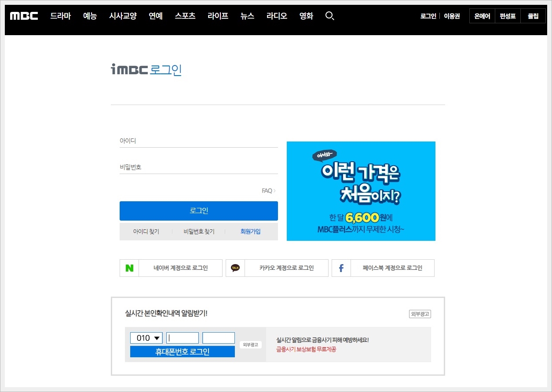Open the 영화 menu

(307, 16)
